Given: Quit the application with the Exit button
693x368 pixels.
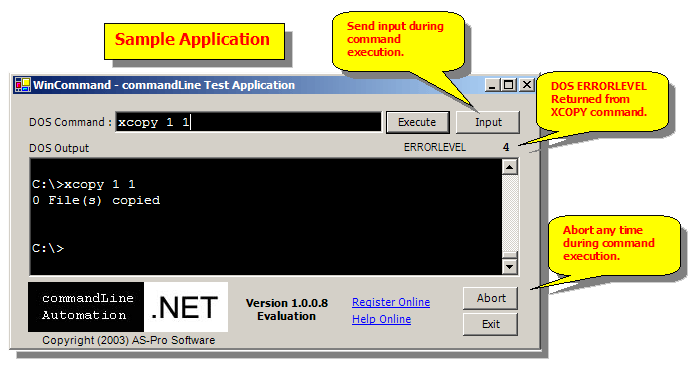Looking at the screenshot, I should [491, 324].
